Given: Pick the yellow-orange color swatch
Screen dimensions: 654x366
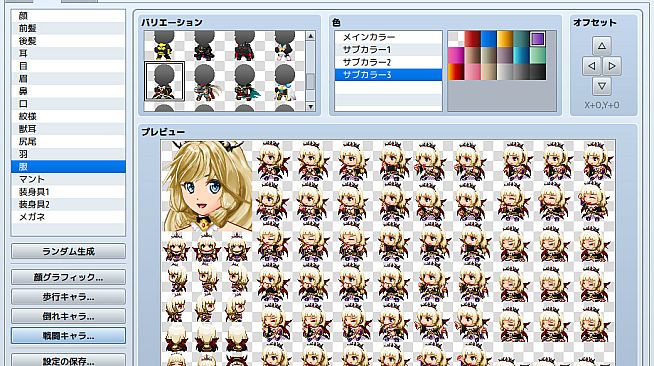Looking at the screenshot, I should pyautogui.click(x=505, y=39).
